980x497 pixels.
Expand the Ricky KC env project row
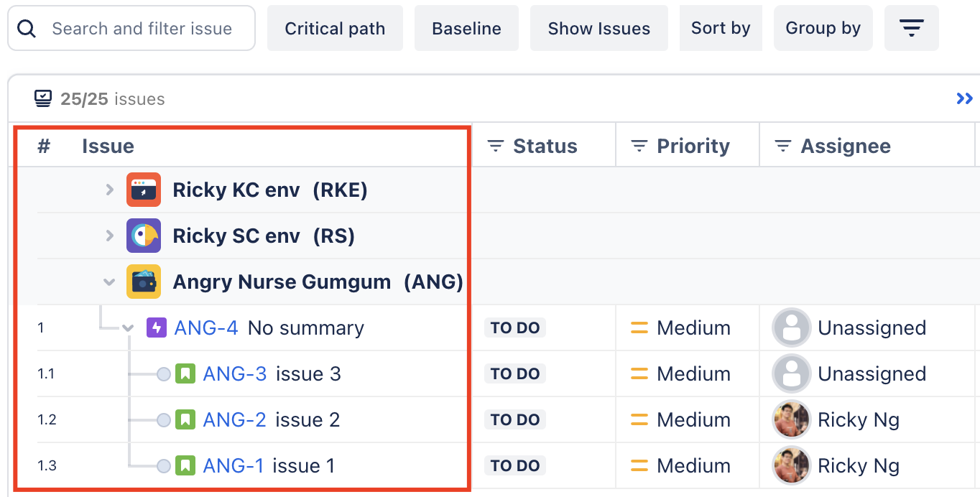point(109,190)
